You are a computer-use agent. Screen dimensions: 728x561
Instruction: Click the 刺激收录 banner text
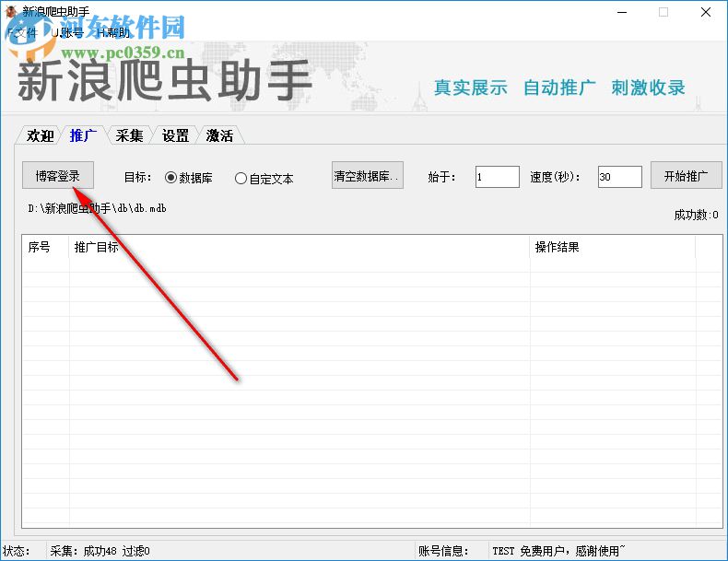[x=648, y=88]
